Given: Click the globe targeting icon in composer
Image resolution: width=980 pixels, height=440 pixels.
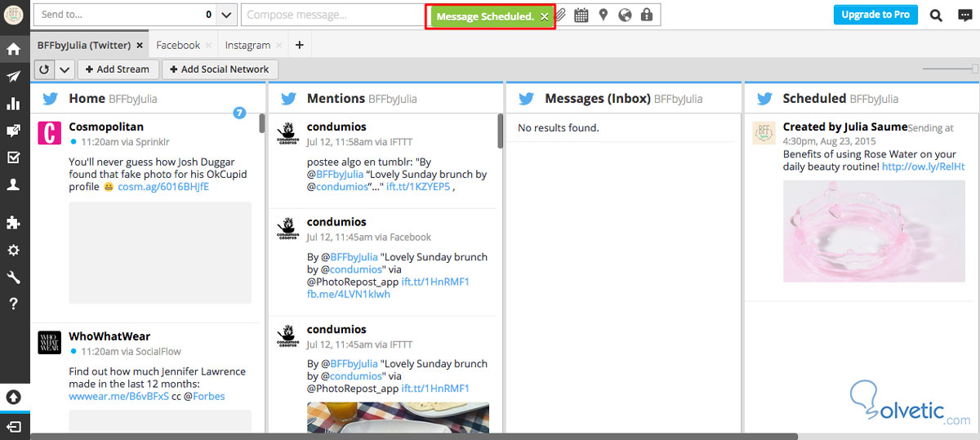Looking at the screenshot, I should [x=626, y=15].
